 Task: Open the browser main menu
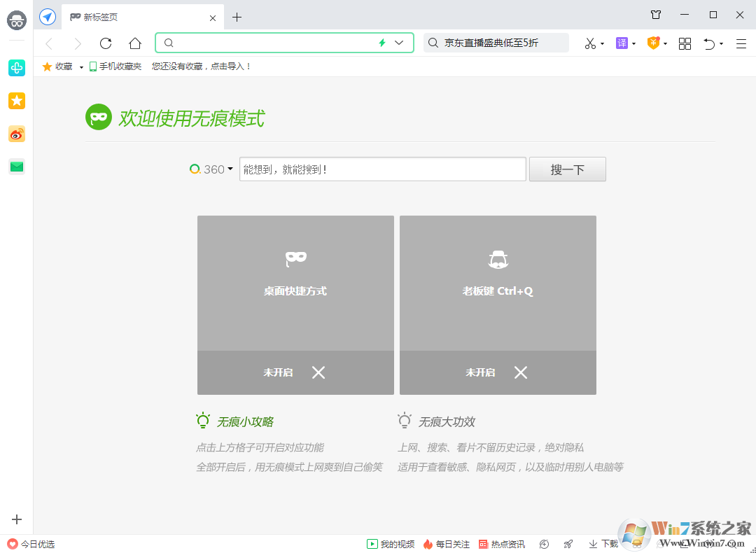(741, 43)
